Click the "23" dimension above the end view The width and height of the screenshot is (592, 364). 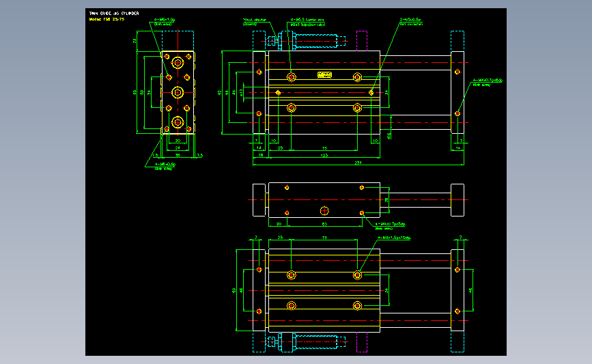135,41
